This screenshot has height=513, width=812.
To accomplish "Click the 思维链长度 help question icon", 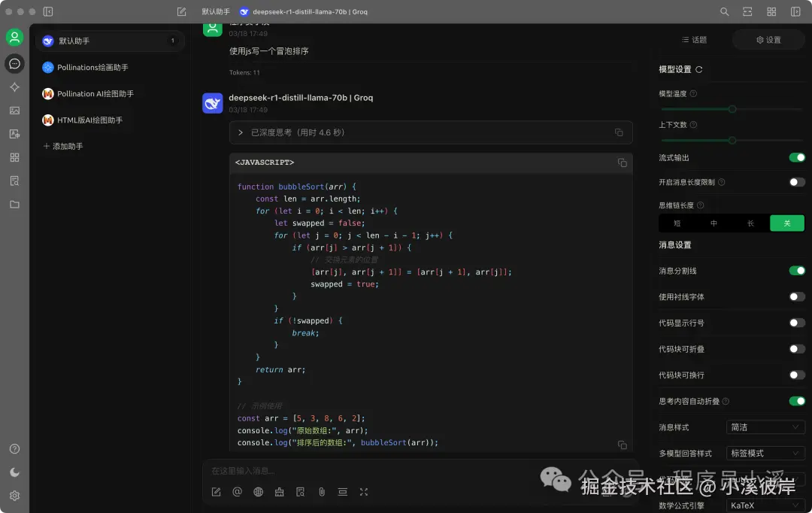I will (x=700, y=205).
